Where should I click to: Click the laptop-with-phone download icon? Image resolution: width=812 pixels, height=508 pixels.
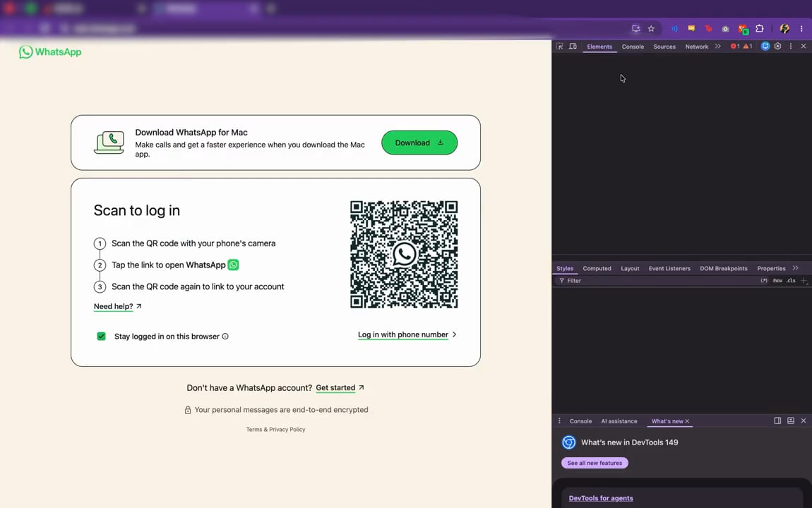tap(109, 143)
